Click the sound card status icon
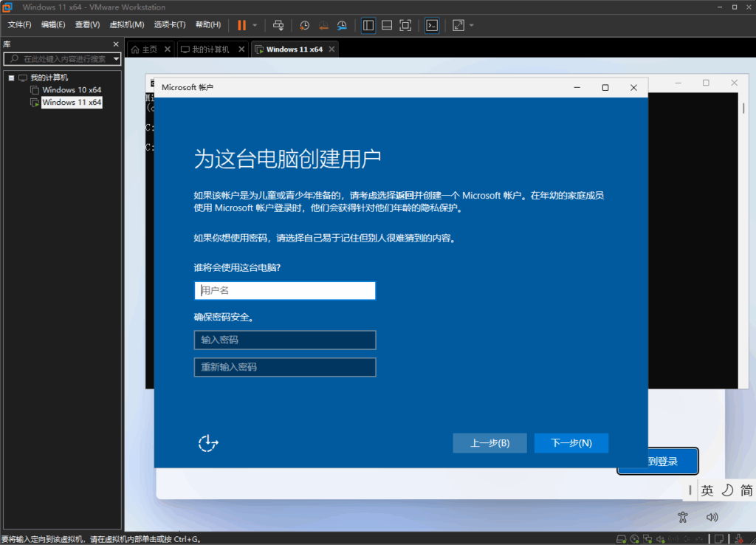Viewport: 756px width, 545px height. 661,539
